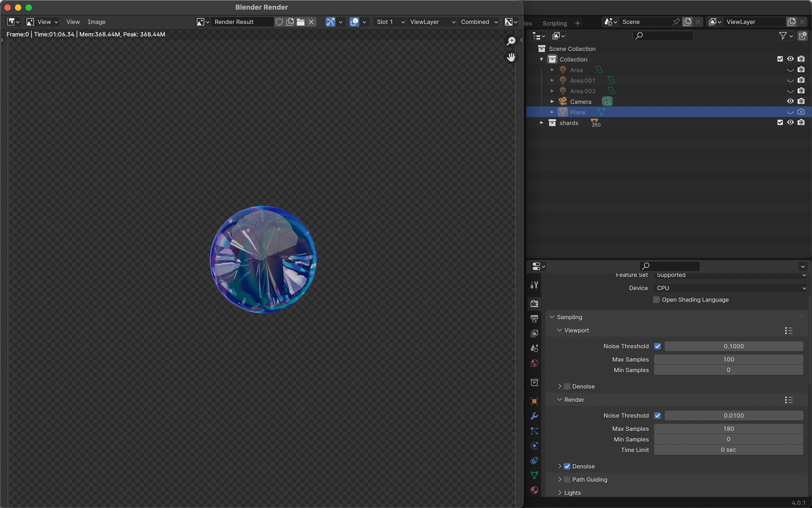Open the Device dropdown showing CPU
The image size is (812, 508).
729,288
